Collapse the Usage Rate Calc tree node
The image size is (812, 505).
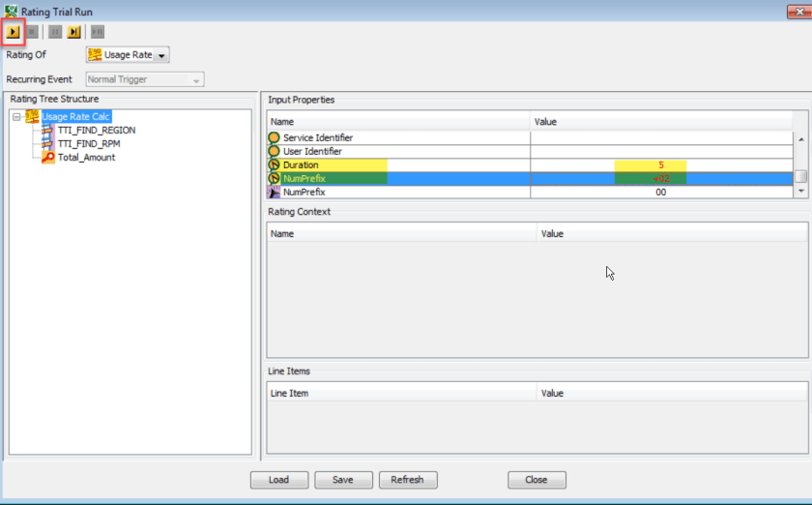tap(16, 117)
